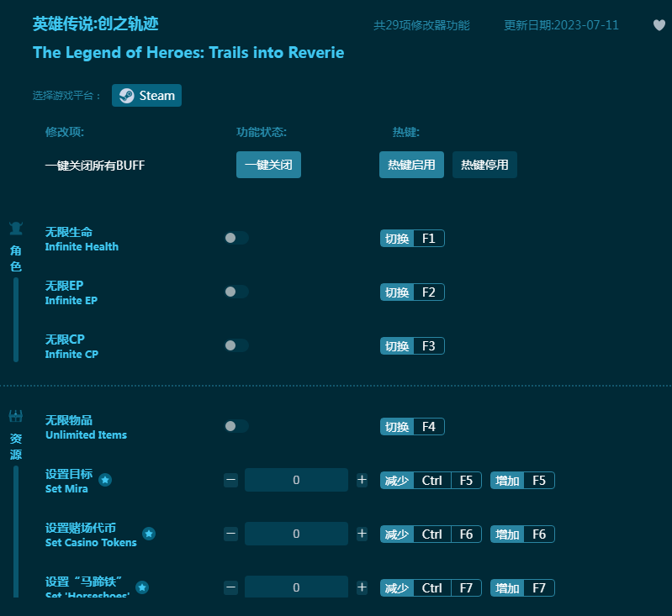Click 减少 Ctrl F5 hotkey button
The image size is (672, 616).
coord(431,481)
